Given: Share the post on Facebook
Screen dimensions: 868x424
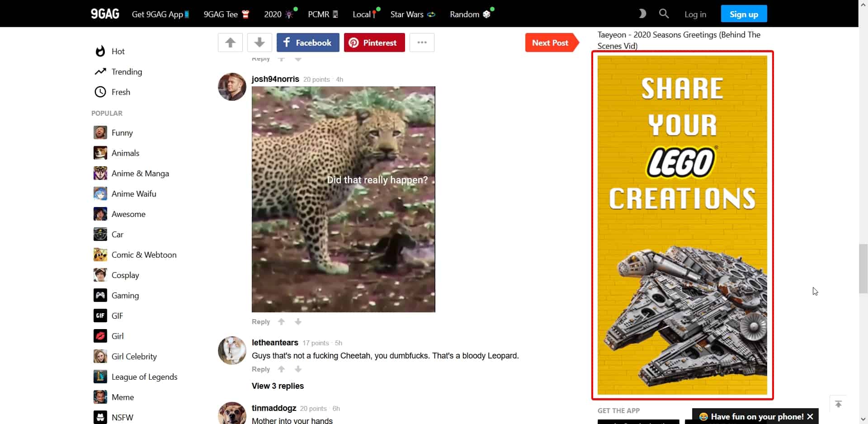Looking at the screenshot, I should pos(308,42).
